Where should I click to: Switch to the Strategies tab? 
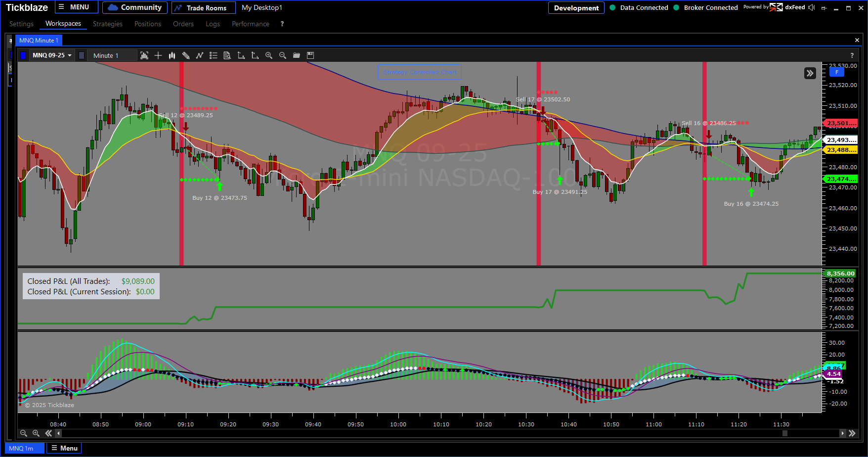point(107,24)
